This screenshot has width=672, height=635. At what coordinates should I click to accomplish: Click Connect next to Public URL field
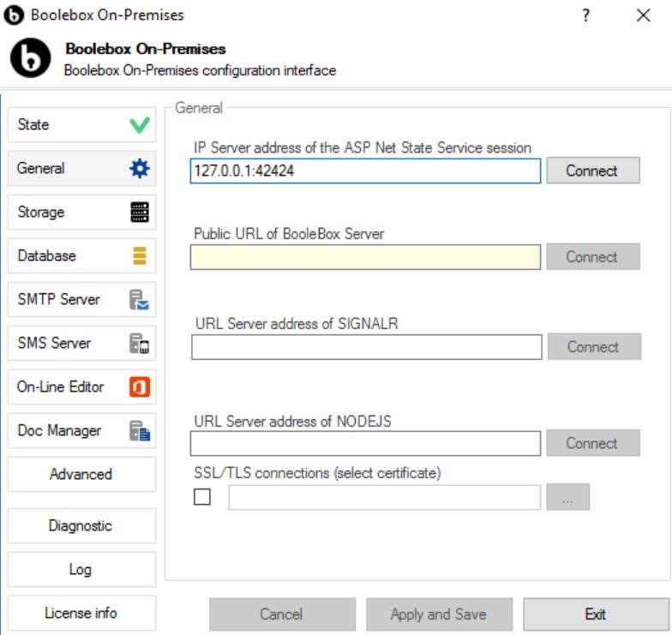[593, 257]
